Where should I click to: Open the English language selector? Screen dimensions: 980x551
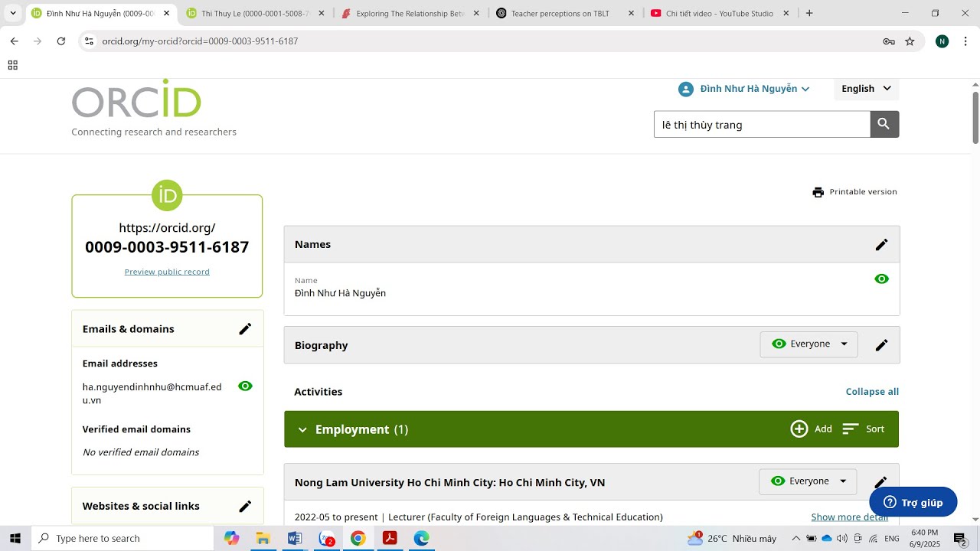pos(866,89)
